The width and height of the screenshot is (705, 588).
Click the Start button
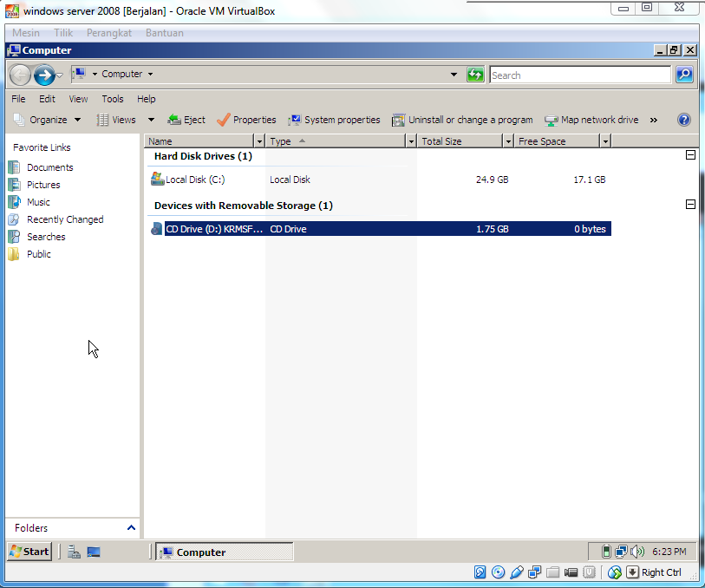pos(29,552)
